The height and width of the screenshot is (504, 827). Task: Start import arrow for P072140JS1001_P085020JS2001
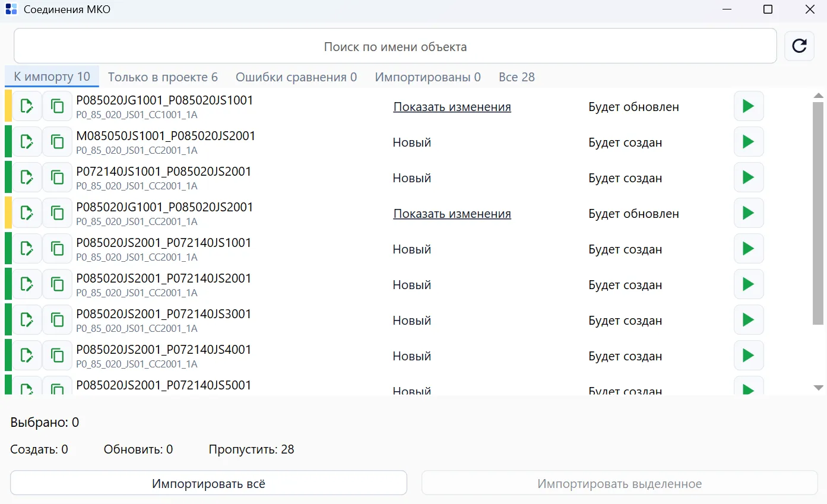[x=749, y=177]
